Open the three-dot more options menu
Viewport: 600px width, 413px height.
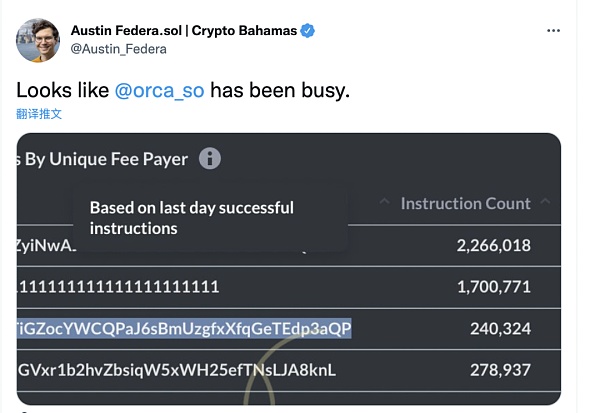coord(553,31)
